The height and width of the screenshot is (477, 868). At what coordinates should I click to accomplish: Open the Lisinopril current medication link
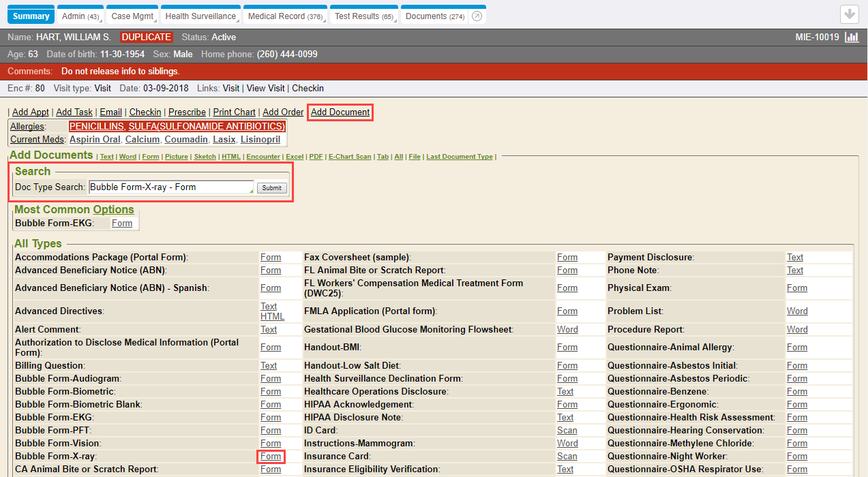[x=260, y=139]
